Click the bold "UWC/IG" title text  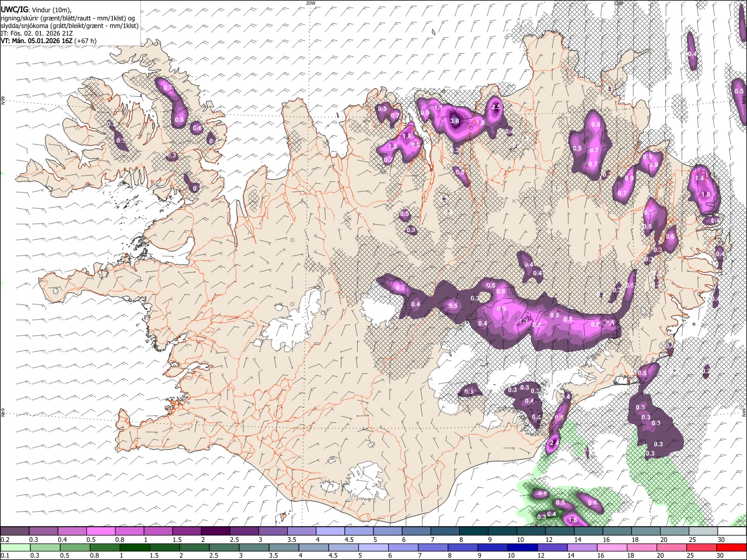pos(14,10)
